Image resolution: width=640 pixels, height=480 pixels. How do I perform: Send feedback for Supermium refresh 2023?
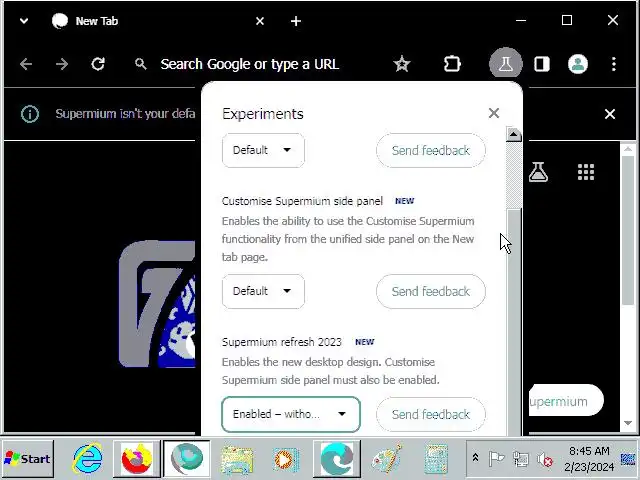pyautogui.click(x=431, y=414)
